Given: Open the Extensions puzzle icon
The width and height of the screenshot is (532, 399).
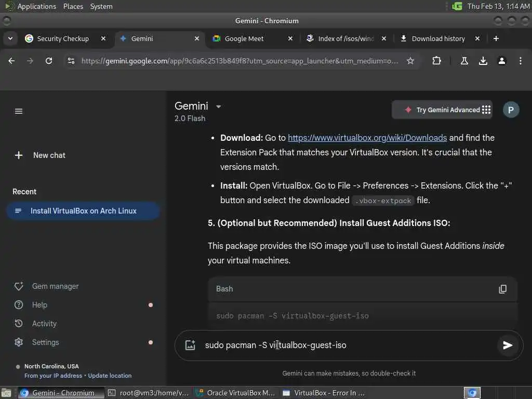Looking at the screenshot, I should pyautogui.click(x=436, y=61).
